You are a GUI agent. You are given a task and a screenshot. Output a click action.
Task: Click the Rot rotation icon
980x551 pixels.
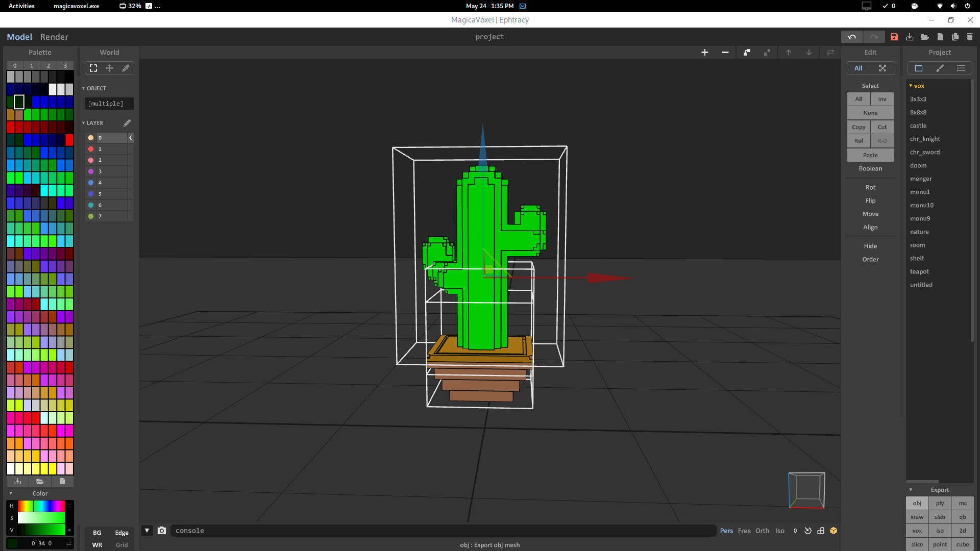[x=871, y=187]
